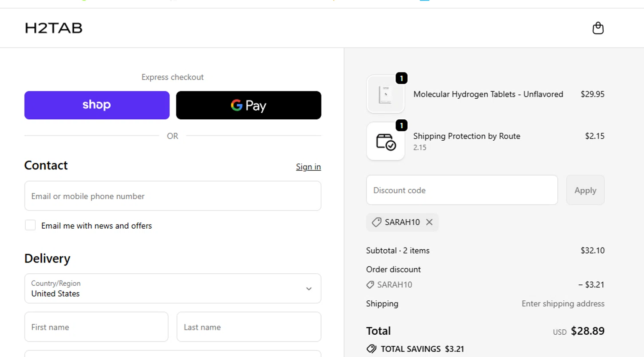Click the Subtotal · 2 items label
Screen dimensions: 644x357
click(x=398, y=251)
